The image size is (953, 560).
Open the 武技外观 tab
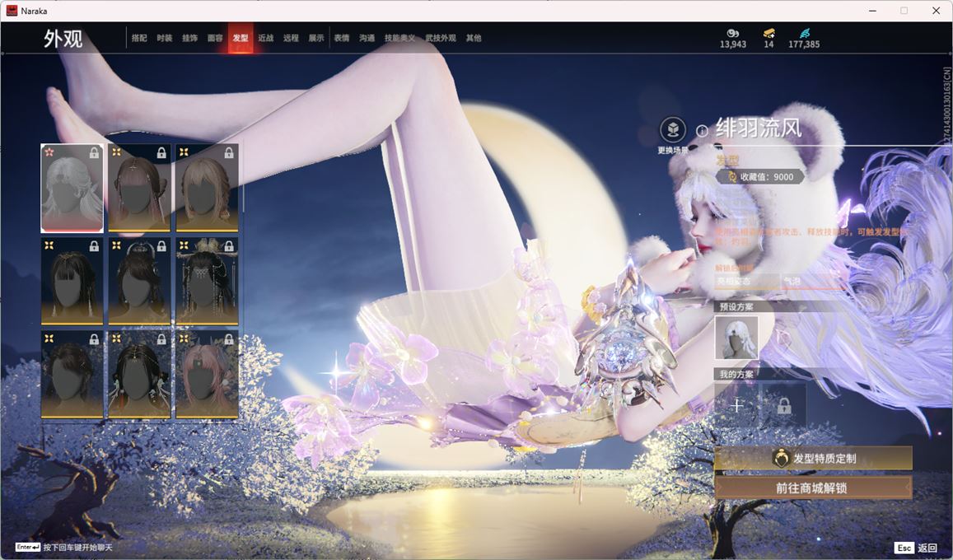[x=441, y=38]
